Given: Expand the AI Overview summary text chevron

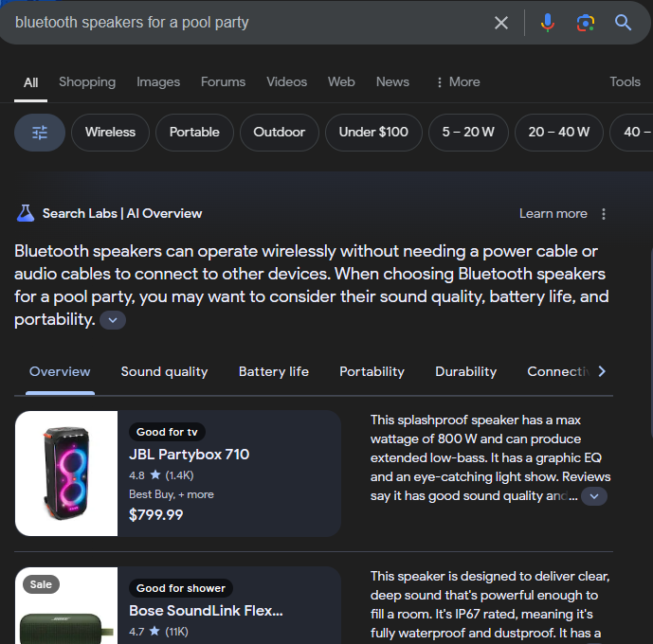Looking at the screenshot, I should tap(113, 320).
